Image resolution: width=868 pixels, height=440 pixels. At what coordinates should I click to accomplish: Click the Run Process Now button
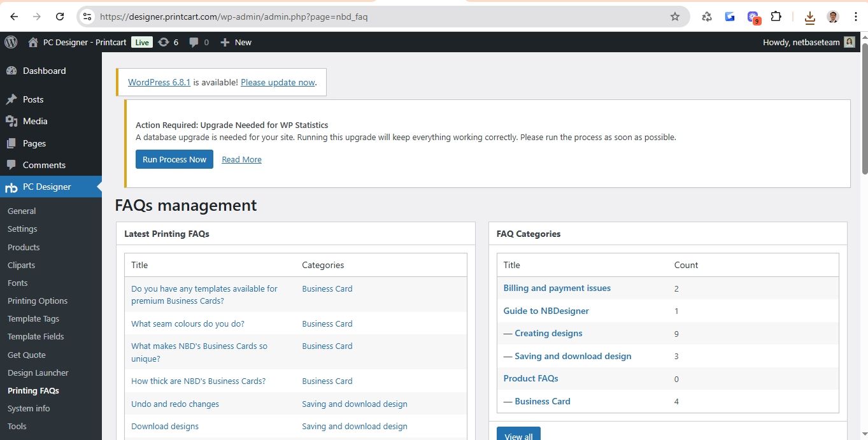[x=174, y=159]
